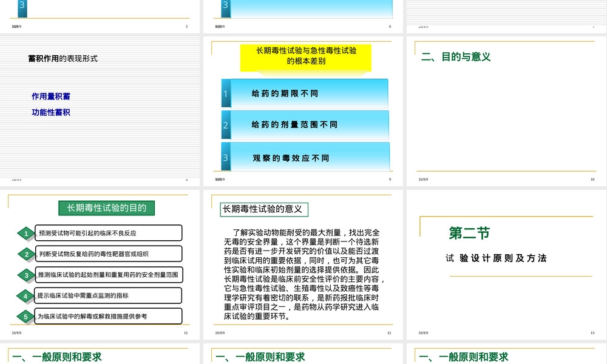This screenshot has height=364, width=607.
Task: Click subtitle 试验设计原则及方法
Action: (496, 258)
